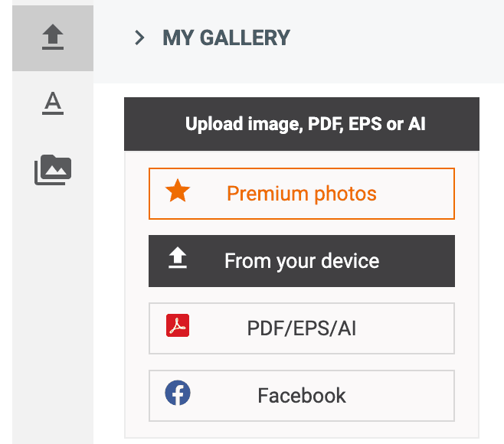Viewport: 504px width, 444px height.
Task: Click the Upload image, PDF, EPS or AI header
Action: pos(302,124)
